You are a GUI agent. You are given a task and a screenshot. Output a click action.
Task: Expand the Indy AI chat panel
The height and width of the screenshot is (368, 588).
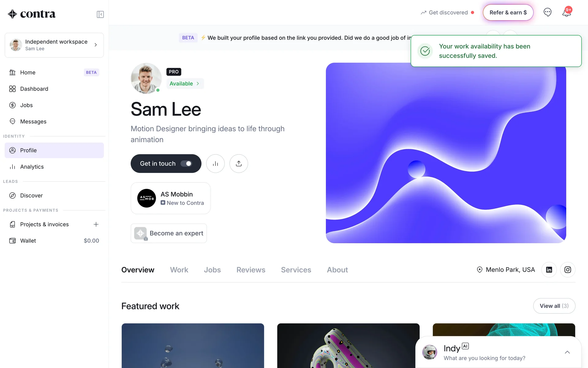[567, 352]
